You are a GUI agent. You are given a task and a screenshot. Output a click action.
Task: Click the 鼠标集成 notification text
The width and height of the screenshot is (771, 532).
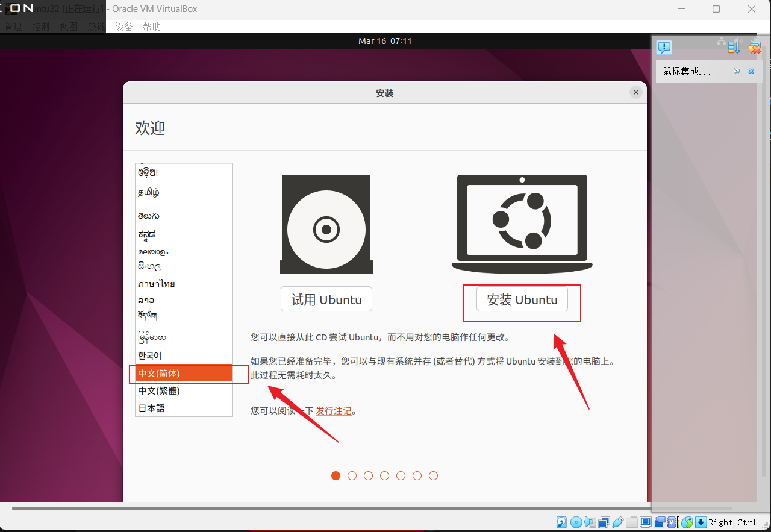[x=687, y=71]
